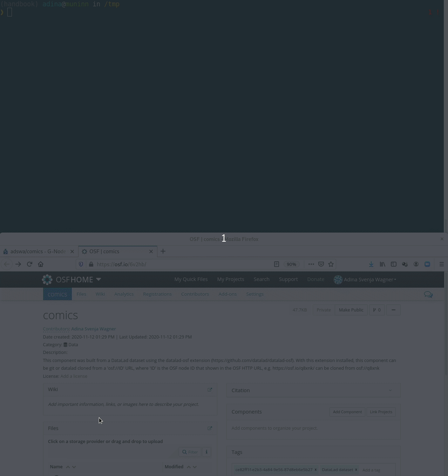Open the Wiki panel in a new page
This screenshot has width=448, height=476.
210,390
